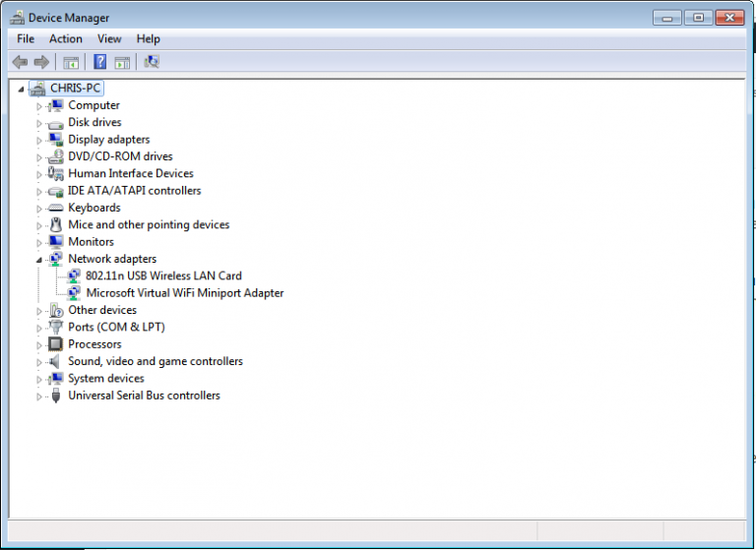Open the File menu

click(x=26, y=39)
